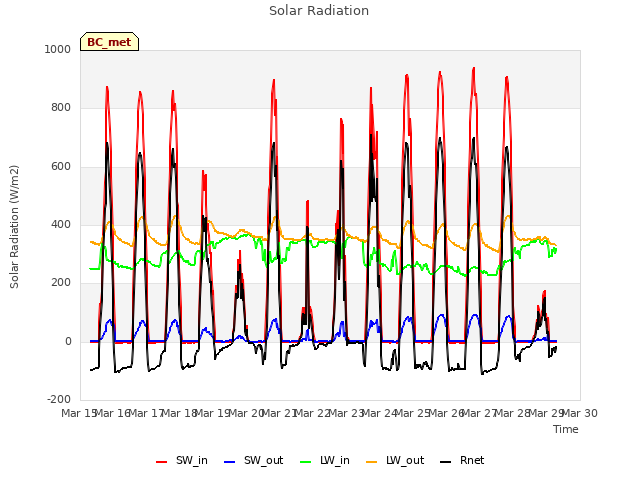
Task: Click the Mar 30 x-axis tick label
Action: (580, 413)
